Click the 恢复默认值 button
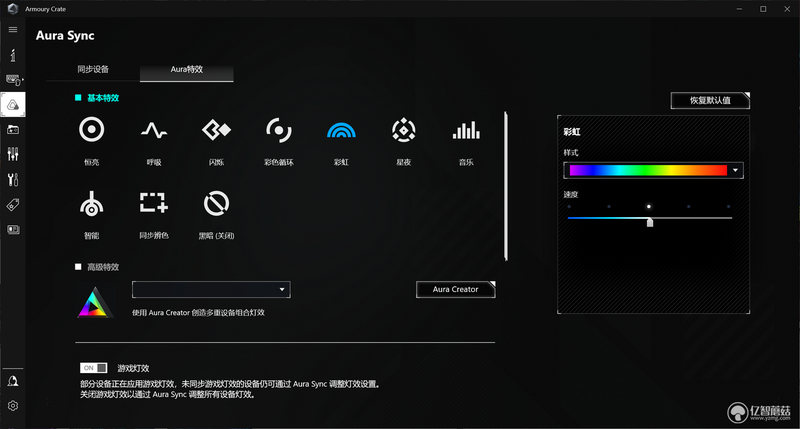Screen dimensions: 800x429 coord(710,100)
